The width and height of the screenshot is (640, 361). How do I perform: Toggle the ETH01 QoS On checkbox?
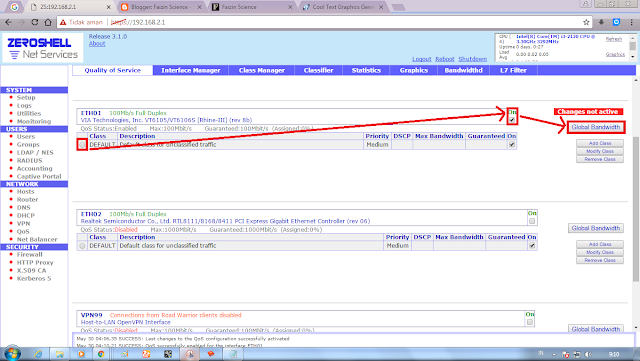click(x=512, y=120)
